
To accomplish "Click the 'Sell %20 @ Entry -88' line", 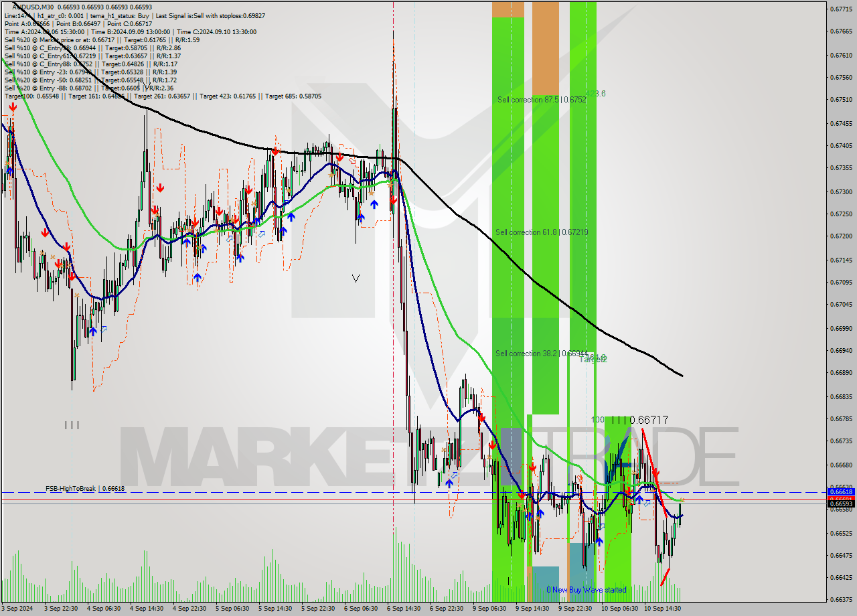I will (89, 88).
